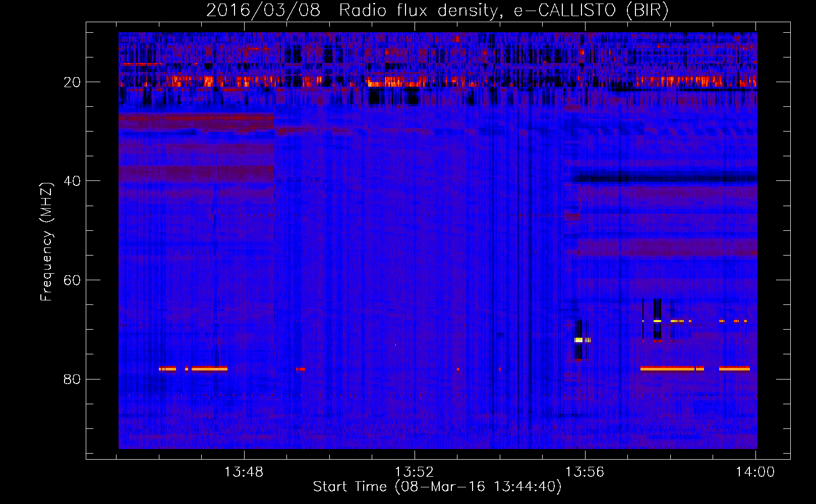
Task: Click the 13:48 time tick label
Action: (x=244, y=472)
